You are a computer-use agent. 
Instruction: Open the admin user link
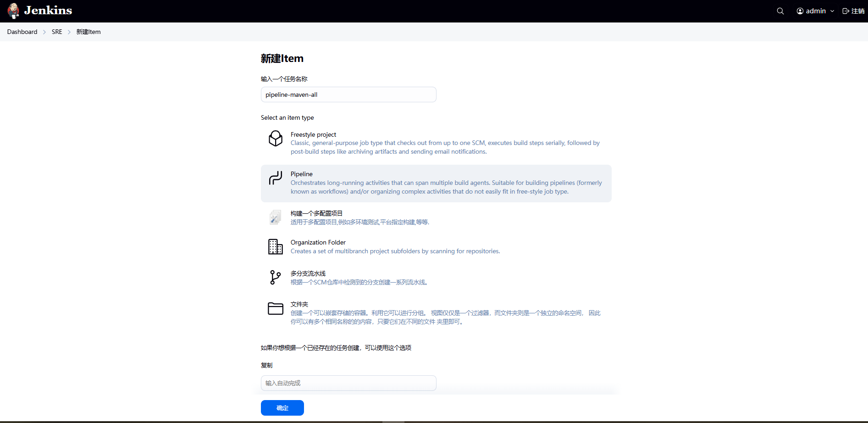816,11
